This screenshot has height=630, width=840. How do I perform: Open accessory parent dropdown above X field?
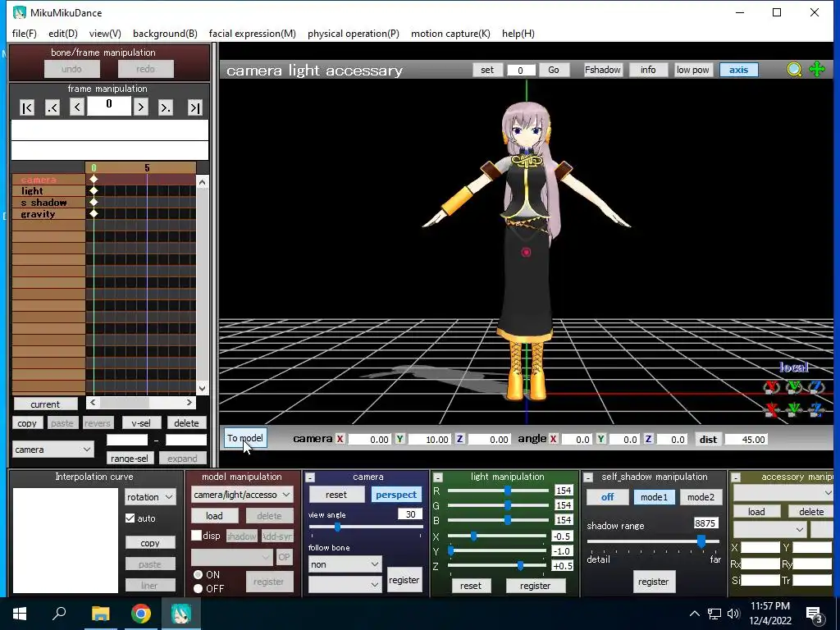coord(769,529)
